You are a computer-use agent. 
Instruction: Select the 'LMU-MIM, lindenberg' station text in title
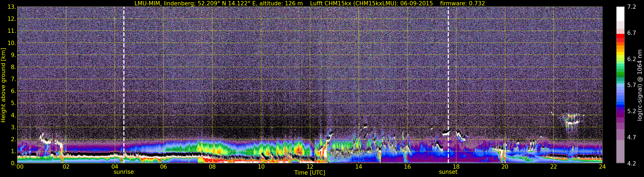pyautogui.click(x=164, y=3)
